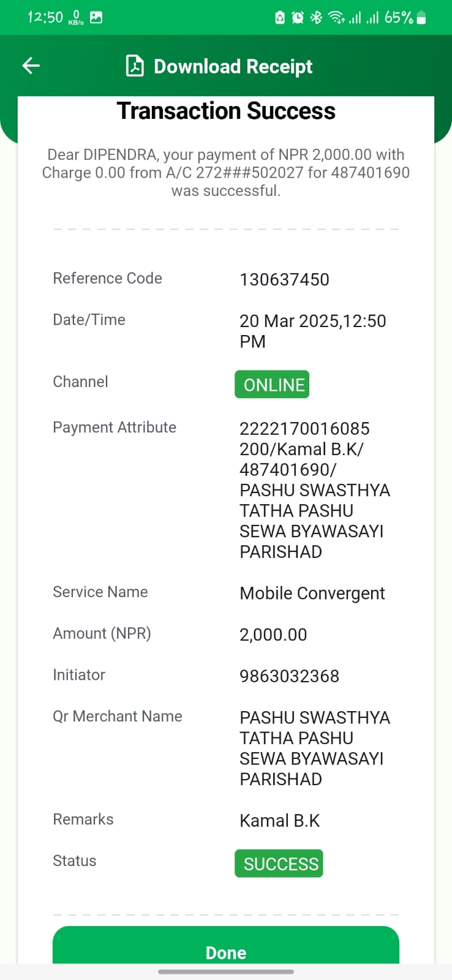Tap the 12:50 clock in status bar
This screenshot has height=980, width=452.
45,17
